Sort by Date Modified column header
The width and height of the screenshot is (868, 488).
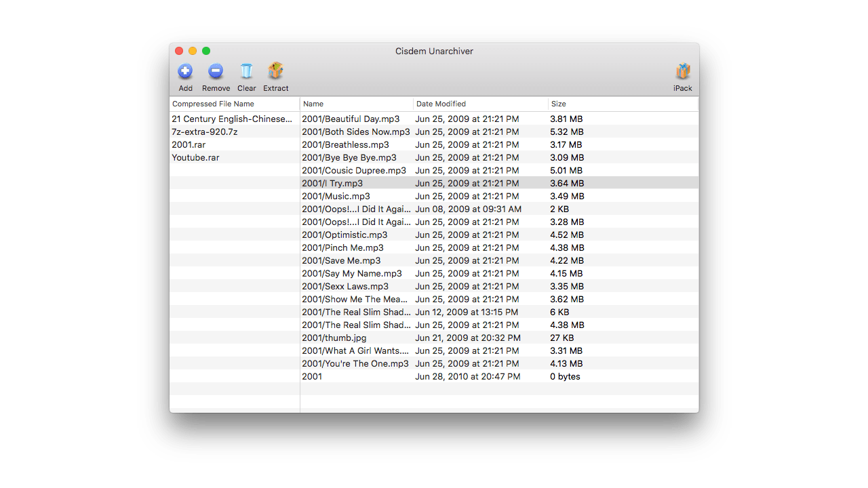(481, 104)
